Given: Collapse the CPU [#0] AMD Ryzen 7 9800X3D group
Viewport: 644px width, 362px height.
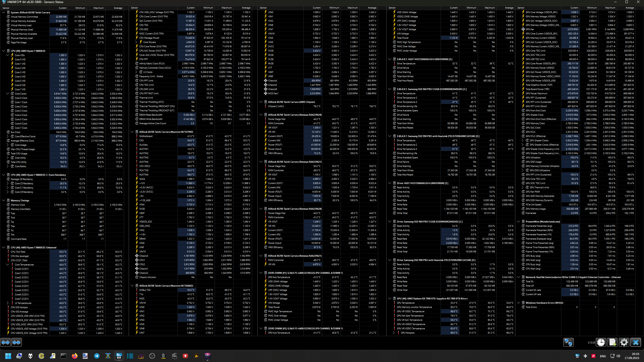Looking at the screenshot, I should pos(4,51).
